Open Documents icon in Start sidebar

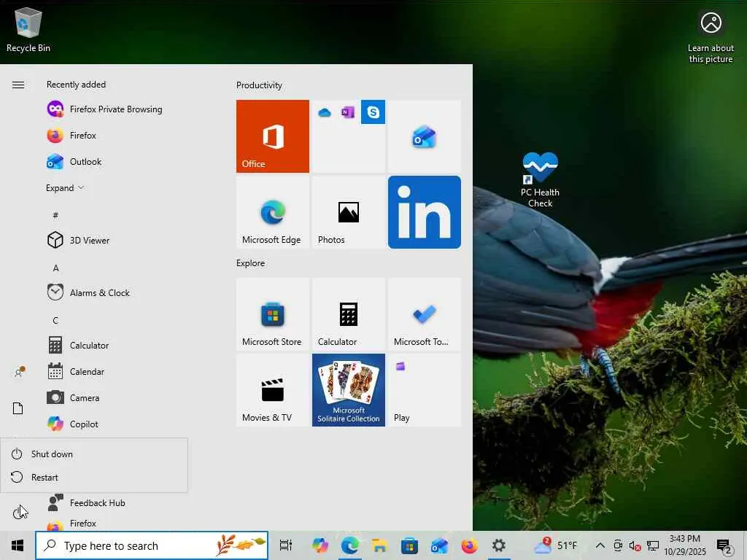18,408
